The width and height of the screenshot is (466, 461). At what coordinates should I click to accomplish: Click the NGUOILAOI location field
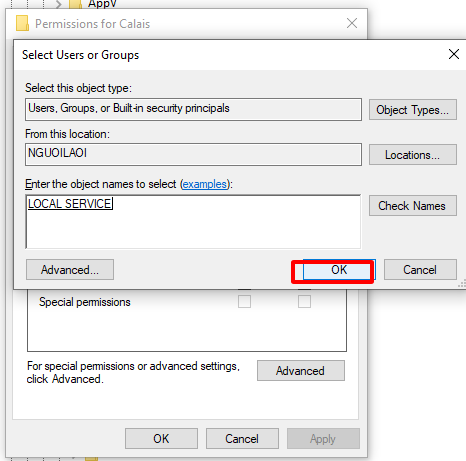tap(193, 154)
